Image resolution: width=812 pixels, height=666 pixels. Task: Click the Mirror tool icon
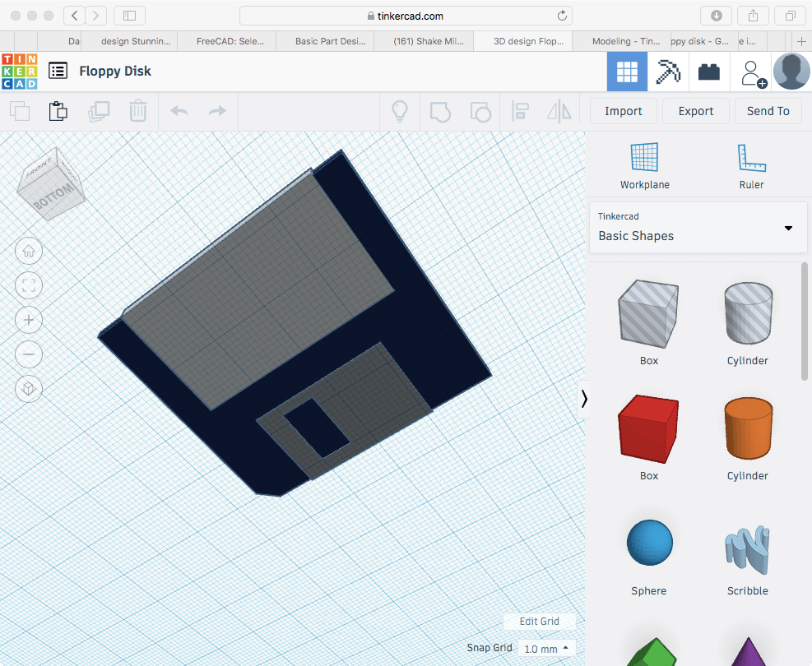tap(559, 111)
